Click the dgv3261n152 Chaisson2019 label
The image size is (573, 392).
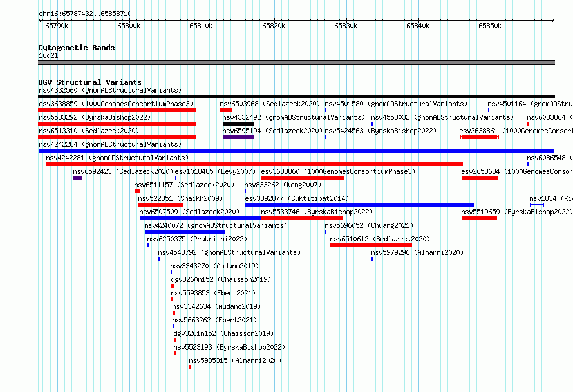click(223, 333)
